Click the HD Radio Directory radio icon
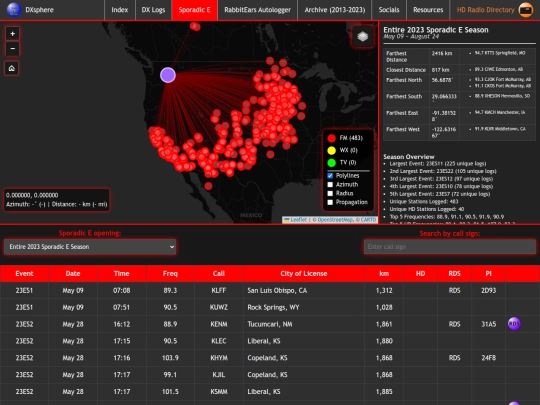 click(526, 10)
